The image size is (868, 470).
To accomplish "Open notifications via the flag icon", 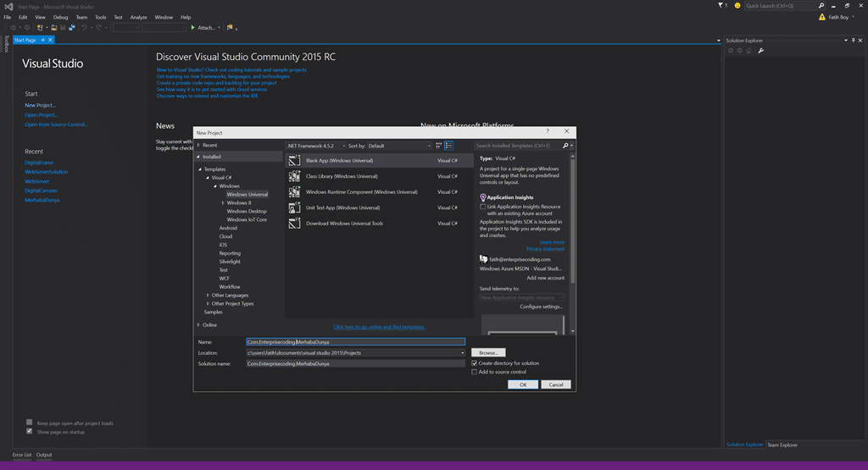I will click(721, 6).
